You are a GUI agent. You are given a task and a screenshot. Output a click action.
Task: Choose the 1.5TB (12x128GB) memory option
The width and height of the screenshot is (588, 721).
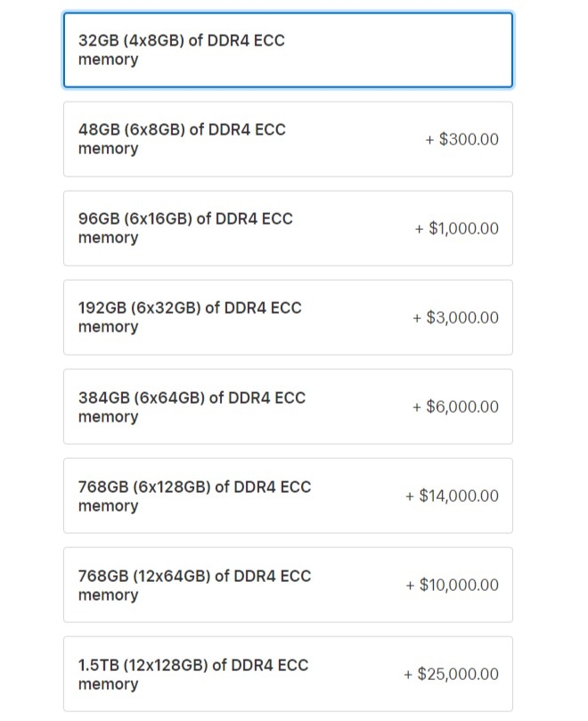coord(288,674)
